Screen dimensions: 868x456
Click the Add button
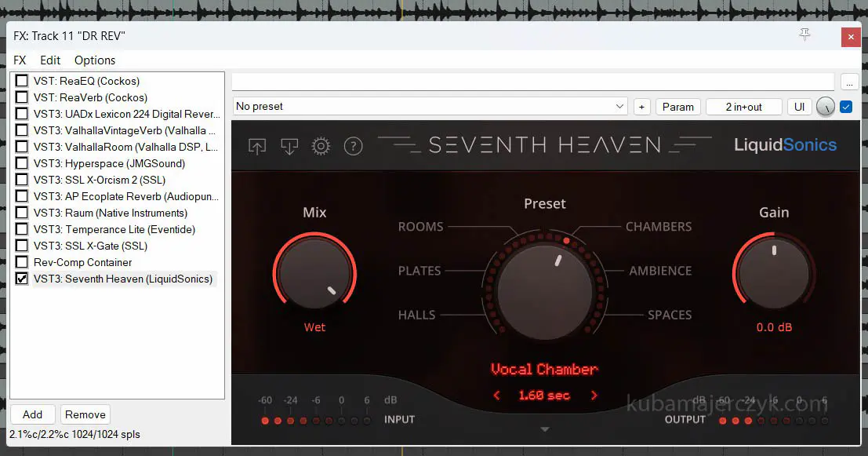pos(32,414)
